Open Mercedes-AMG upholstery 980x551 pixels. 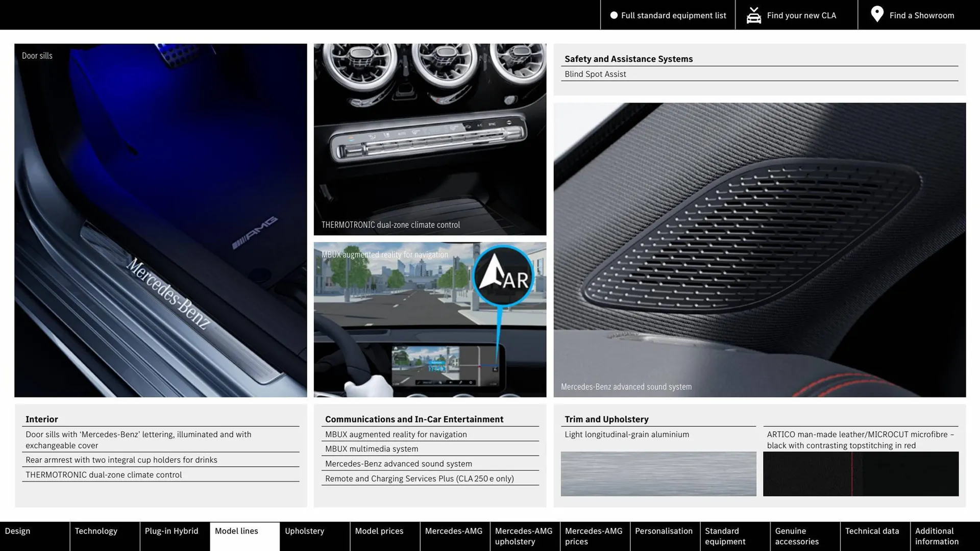coord(524,536)
